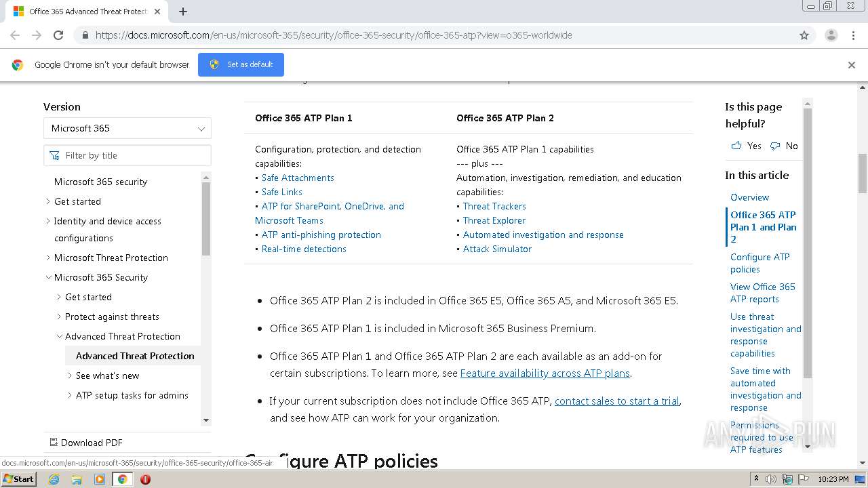Screen dimensions: 868x488
Task: Collapse the Advanced Threat Protection node
Action: (59, 336)
